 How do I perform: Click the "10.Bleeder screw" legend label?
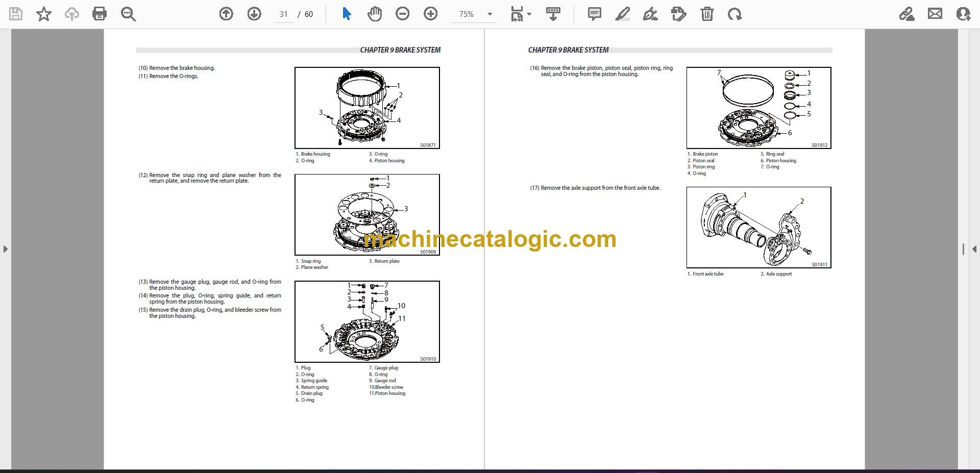click(x=386, y=387)
